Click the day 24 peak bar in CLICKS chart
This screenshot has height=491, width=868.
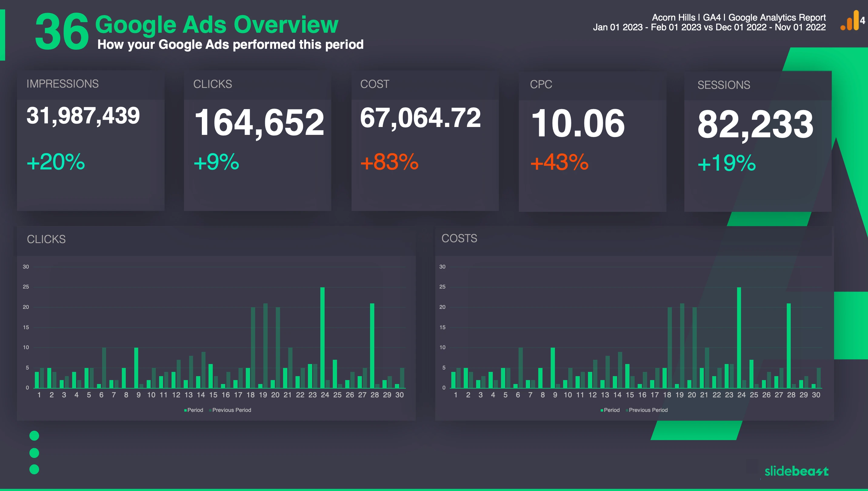[322, 337]
